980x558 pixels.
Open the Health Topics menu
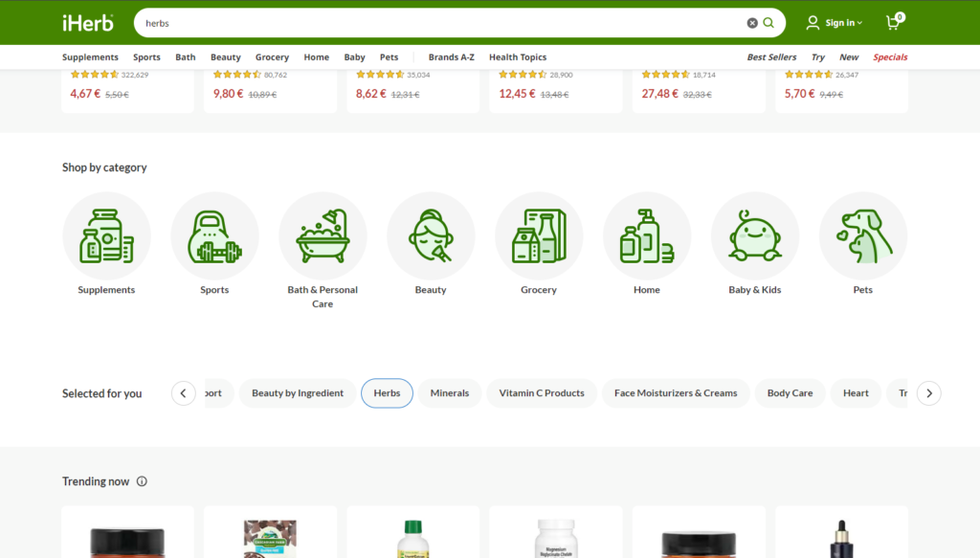pos(518,56)
